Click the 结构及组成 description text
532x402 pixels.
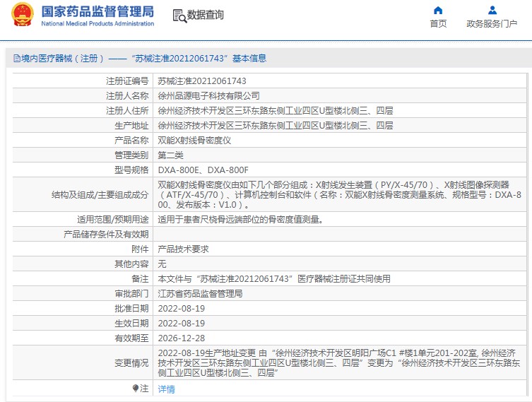click(339, 195)
